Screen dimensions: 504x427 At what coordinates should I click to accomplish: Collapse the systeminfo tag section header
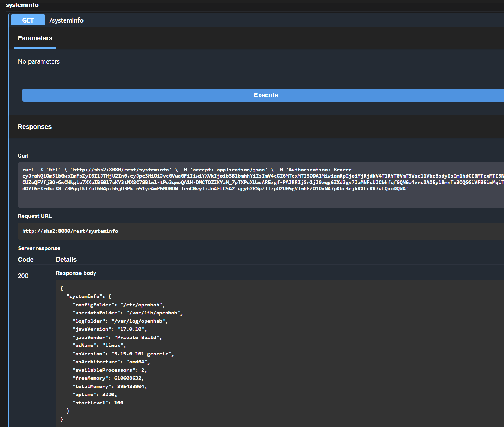click(x=22, y=5)
